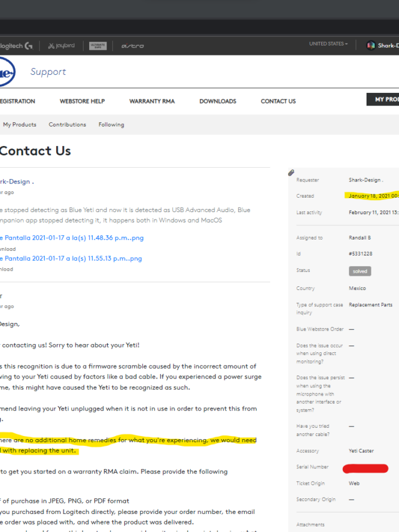
Task: Click the highlighted replacing the unit sentence
Action: pos(128,445)
